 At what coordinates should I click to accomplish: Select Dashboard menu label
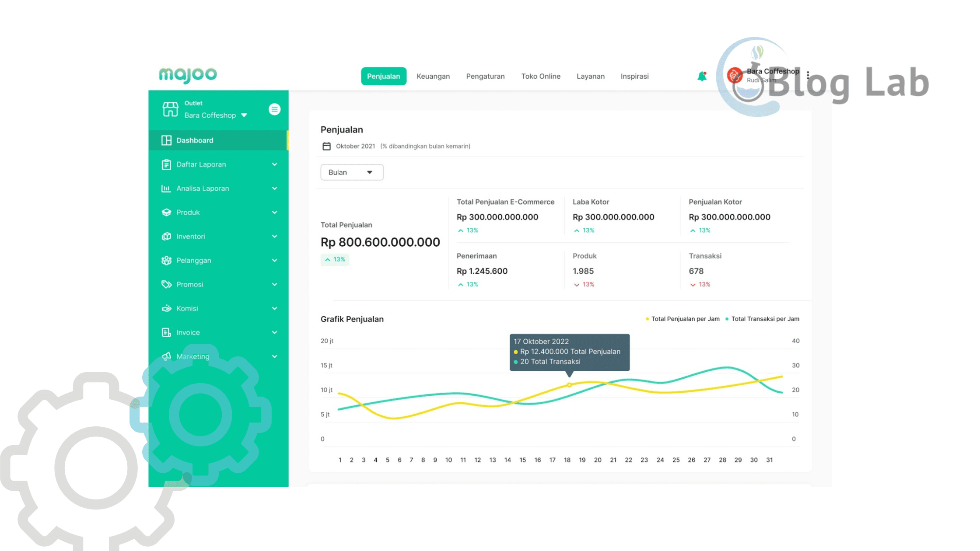[195, 140]
